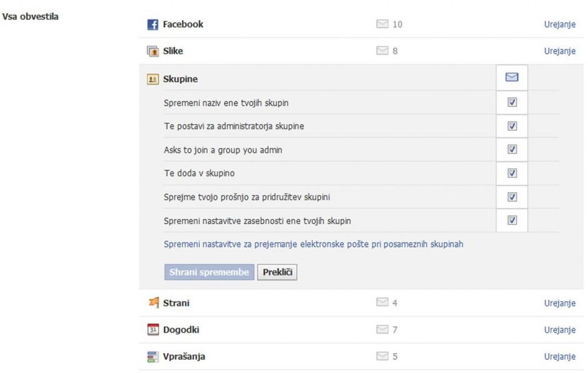Expand Dogodki settings via Urejanje
The width and height of the screenshot is (588, 373).
(x=560, y=329)
